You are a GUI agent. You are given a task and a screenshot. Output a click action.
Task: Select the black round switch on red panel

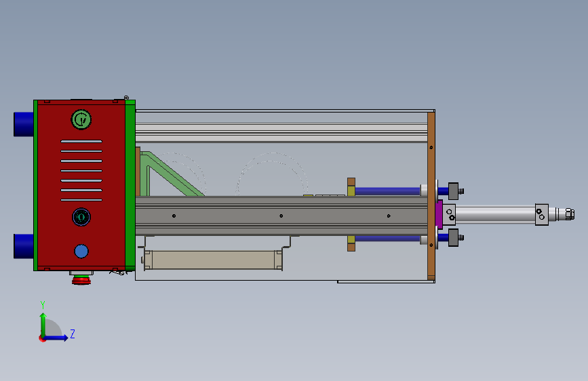(81, 217)
